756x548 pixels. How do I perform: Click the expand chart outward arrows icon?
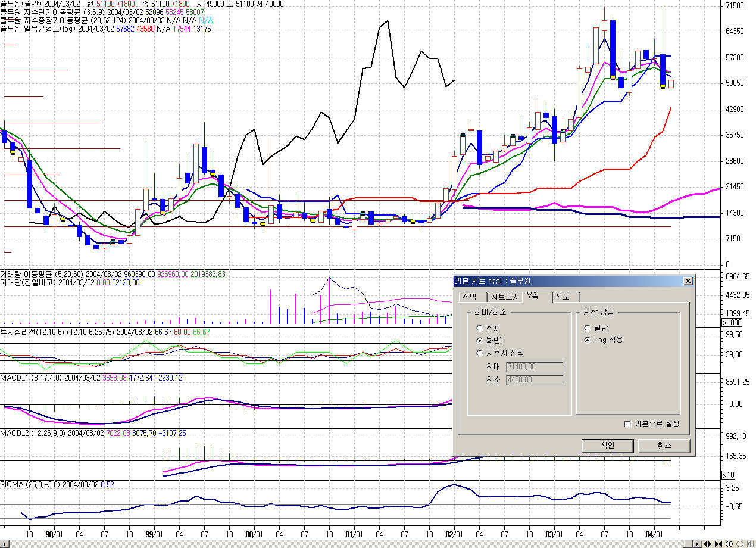tap(707, 544)
